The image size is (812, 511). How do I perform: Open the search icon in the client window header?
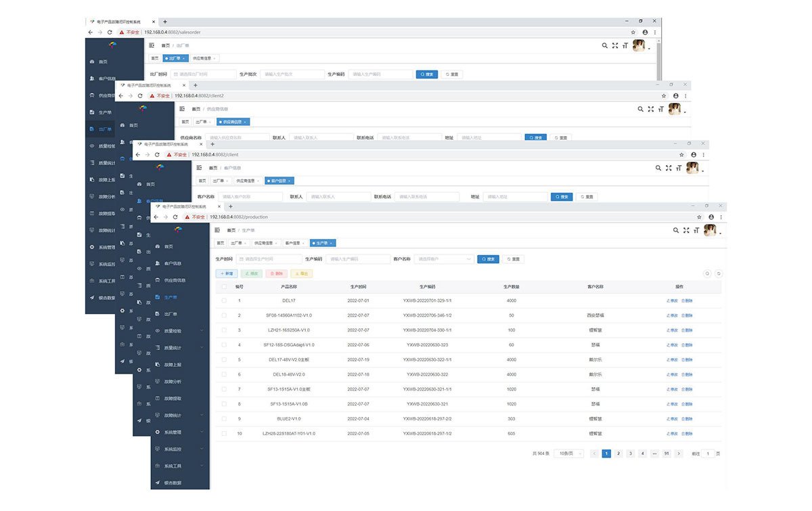pyautogui.click(x=658, y=167)
